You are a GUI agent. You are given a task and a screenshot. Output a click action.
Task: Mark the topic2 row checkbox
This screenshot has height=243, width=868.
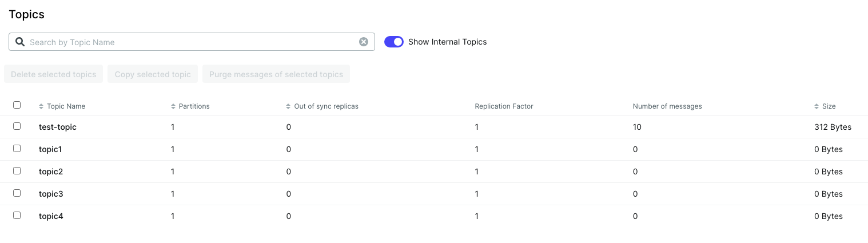pyautogui.click(x=17, y=171)
